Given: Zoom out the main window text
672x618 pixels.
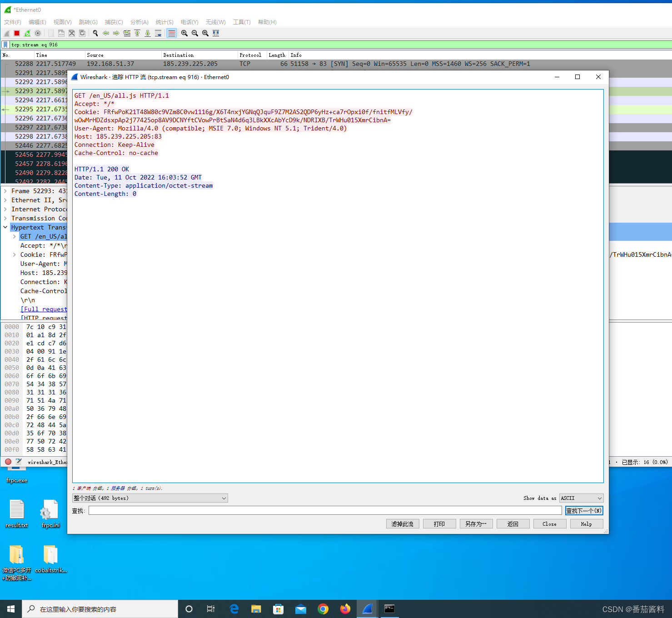Looking at the screenshot, I should tap(195, 33).
